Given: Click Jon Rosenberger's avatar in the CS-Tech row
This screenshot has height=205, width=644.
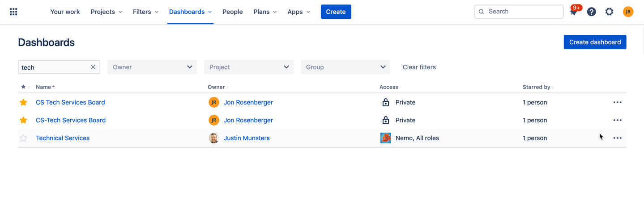Looking at the screenshot, I should pos(213,120).
